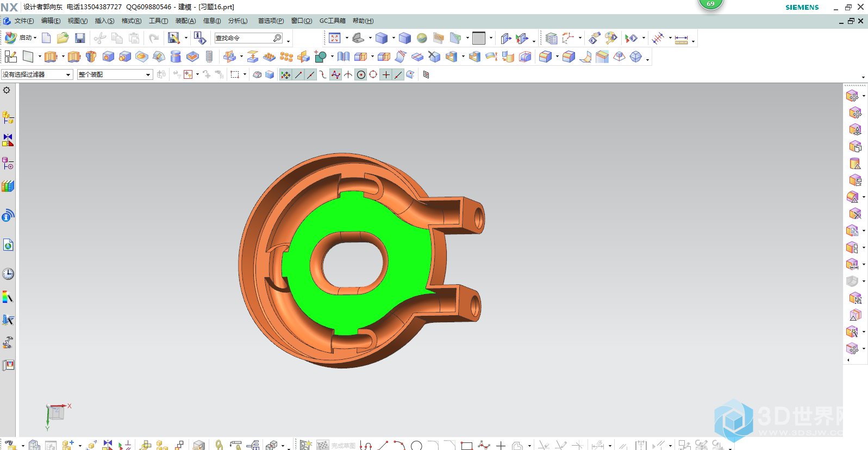Click the New file icon

[x=47, y=38]
